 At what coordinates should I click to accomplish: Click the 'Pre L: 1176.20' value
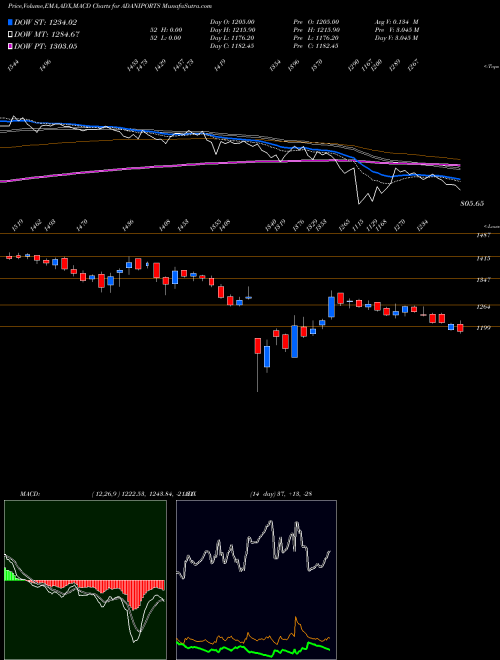click(x=316, y=38)
